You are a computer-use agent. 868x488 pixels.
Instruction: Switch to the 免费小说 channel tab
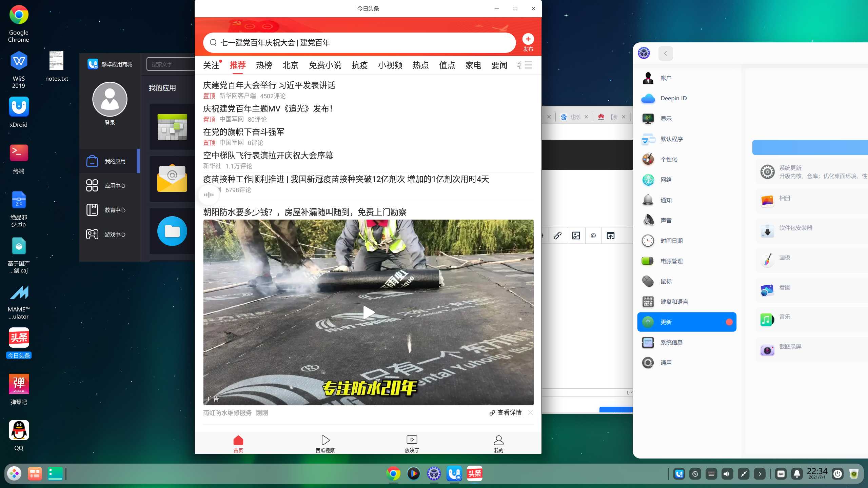click(x=324, y=65)
